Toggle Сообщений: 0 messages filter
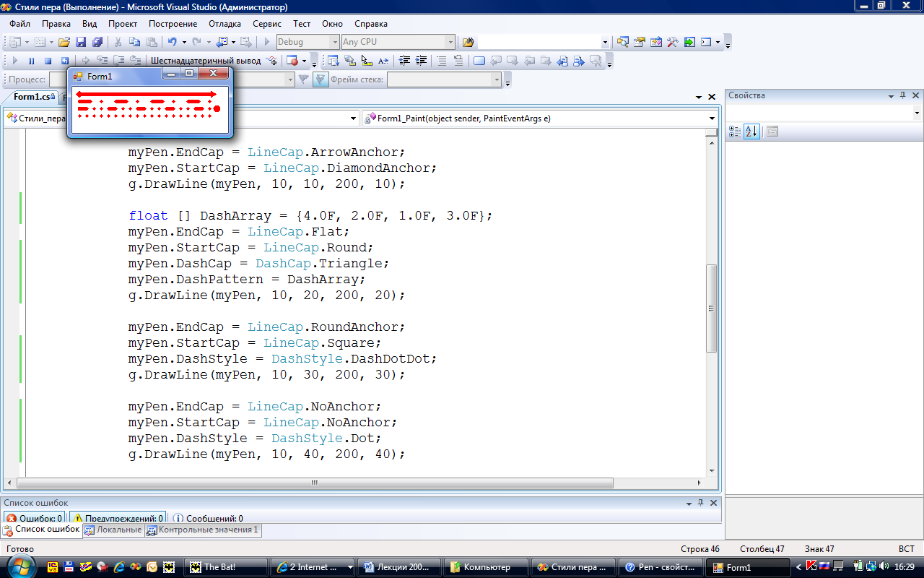Viewport: 924px width, 578px height. tap(207, 518)
